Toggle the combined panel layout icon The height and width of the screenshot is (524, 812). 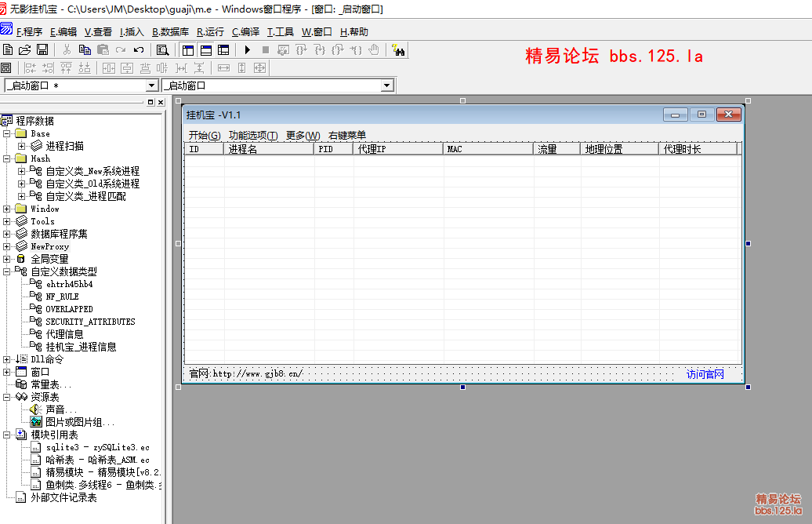(x=223, y=49)
